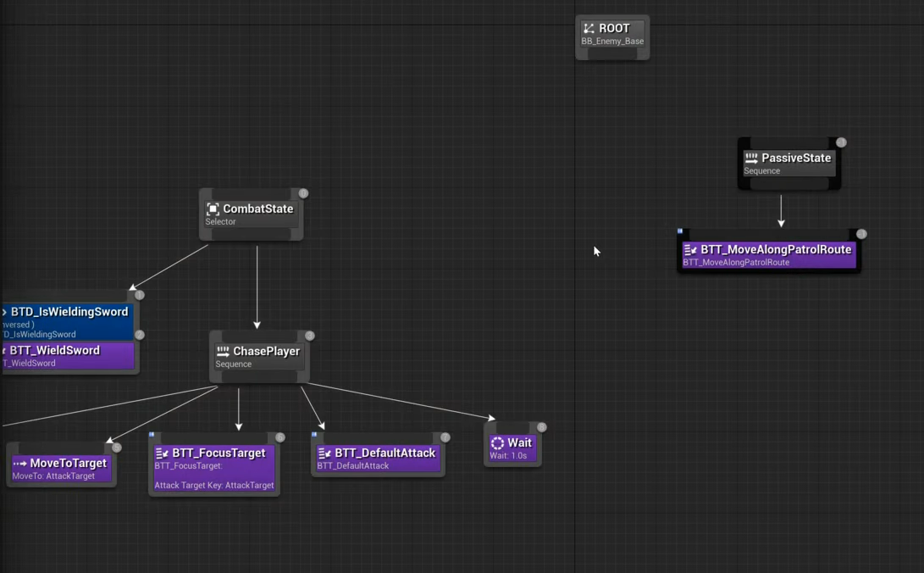Image resolution: width=924 pixels, height=573 pixels.
Task: Click the BTT_MoveAlongPatrolRoute task icon
Action: click(690, 250)
